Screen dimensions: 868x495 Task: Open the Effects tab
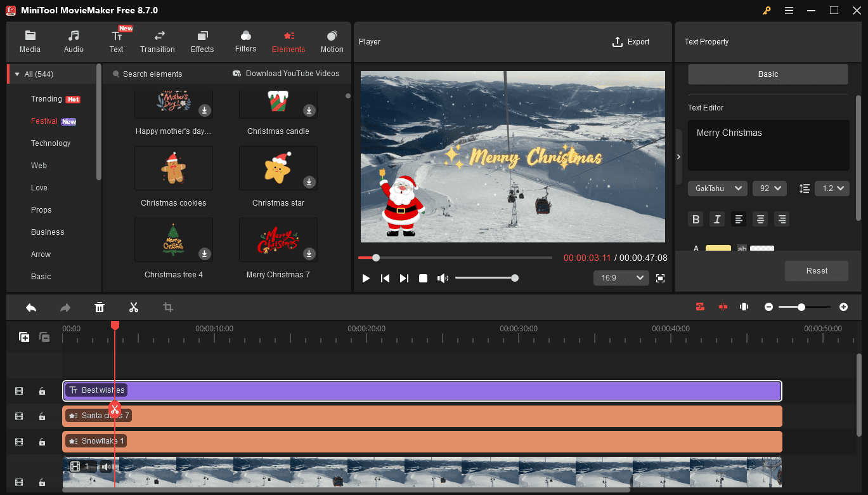pyautogui.click(x=202, y=42)
